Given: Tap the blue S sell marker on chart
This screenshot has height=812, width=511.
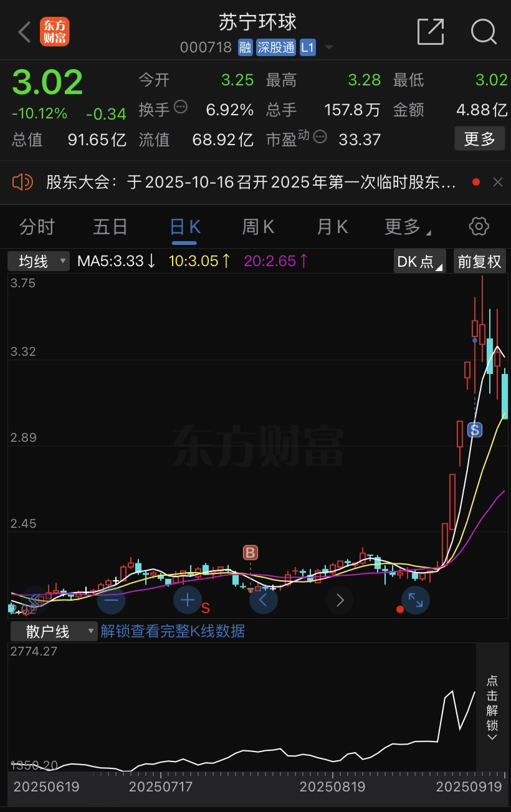Looking at the screenshot, I should tap(475, 429).
